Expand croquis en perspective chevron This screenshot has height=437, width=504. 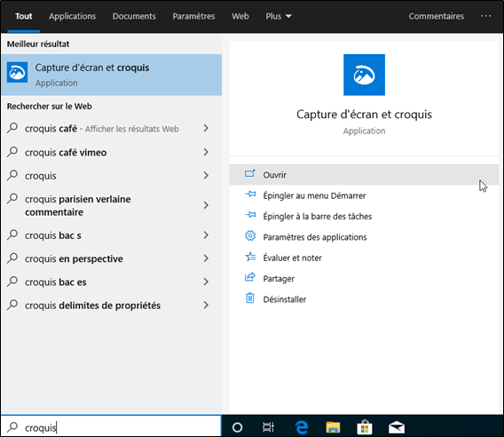point(206,258)
